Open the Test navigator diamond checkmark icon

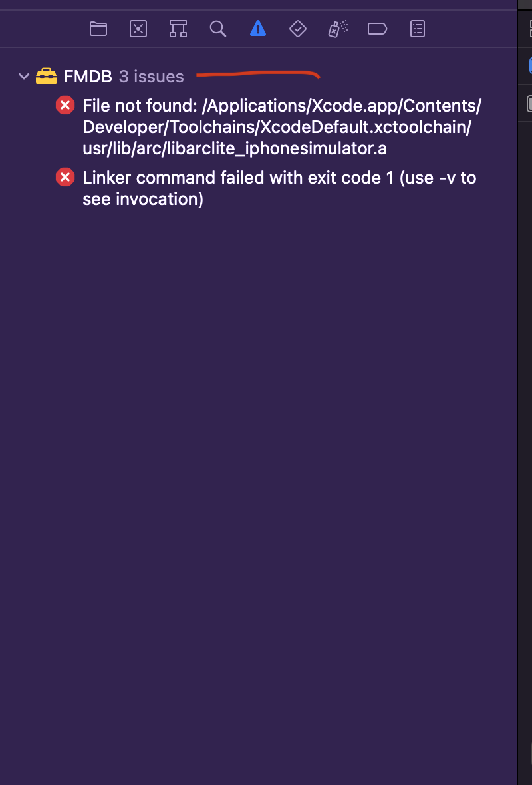pyautogui.click(x=298, y=29)
